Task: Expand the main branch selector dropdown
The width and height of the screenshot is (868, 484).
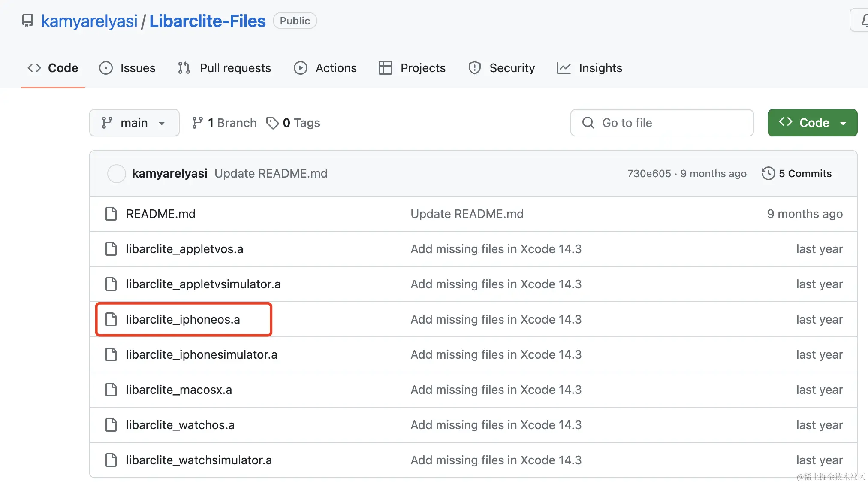Action: [x=134, y=123]
